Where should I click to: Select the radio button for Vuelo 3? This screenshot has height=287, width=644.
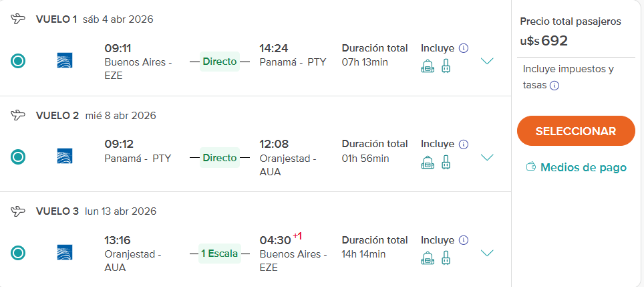[19, 253]
